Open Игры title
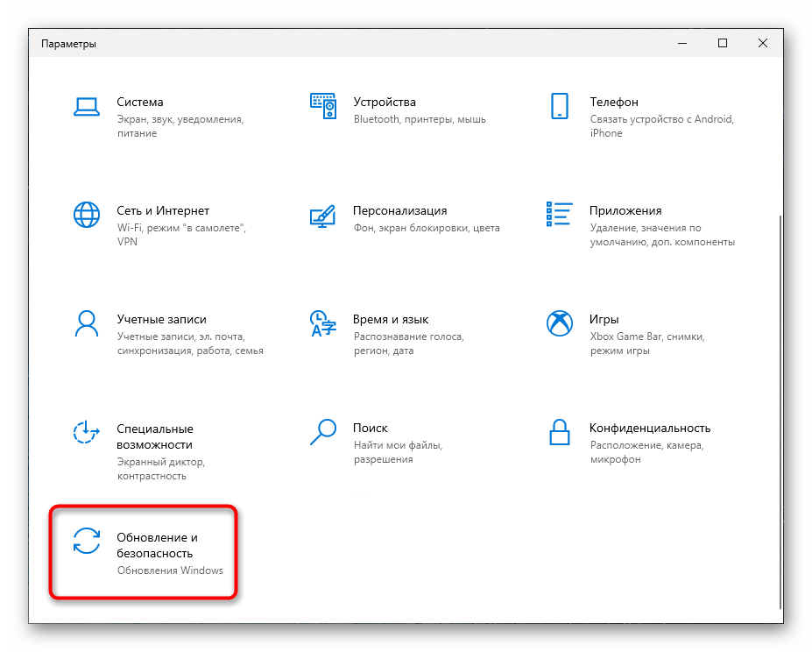This screenshot has width=812, height=652. point(604,319)
